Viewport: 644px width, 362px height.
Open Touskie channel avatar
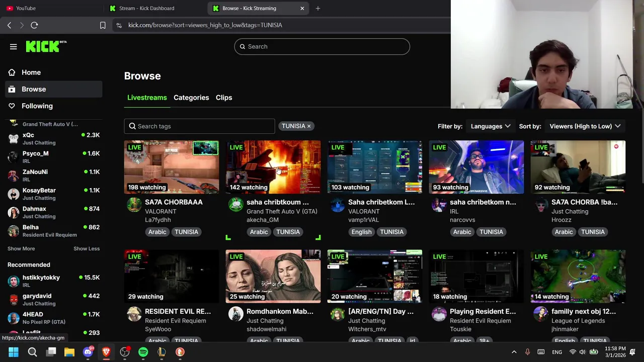(439, 314)
